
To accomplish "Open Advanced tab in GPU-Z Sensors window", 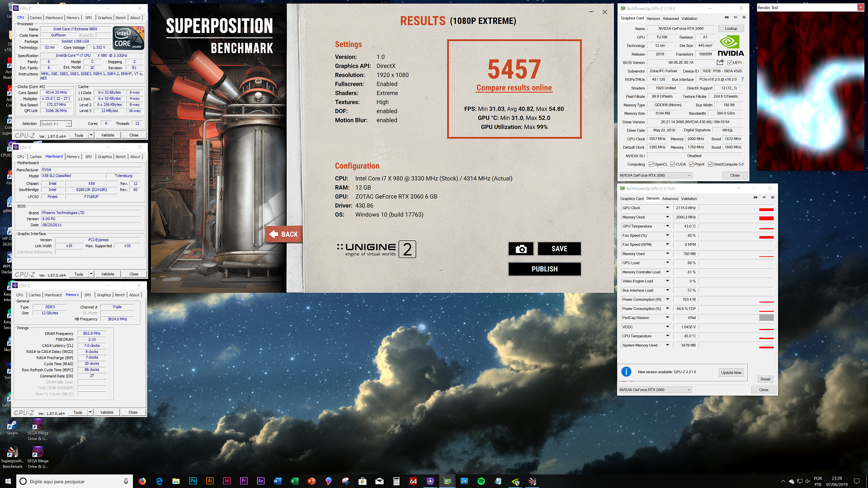I will [x=670, y=198].
